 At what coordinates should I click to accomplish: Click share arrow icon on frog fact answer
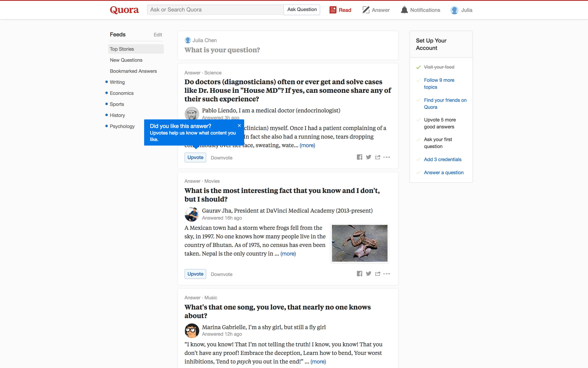point(378,274)
